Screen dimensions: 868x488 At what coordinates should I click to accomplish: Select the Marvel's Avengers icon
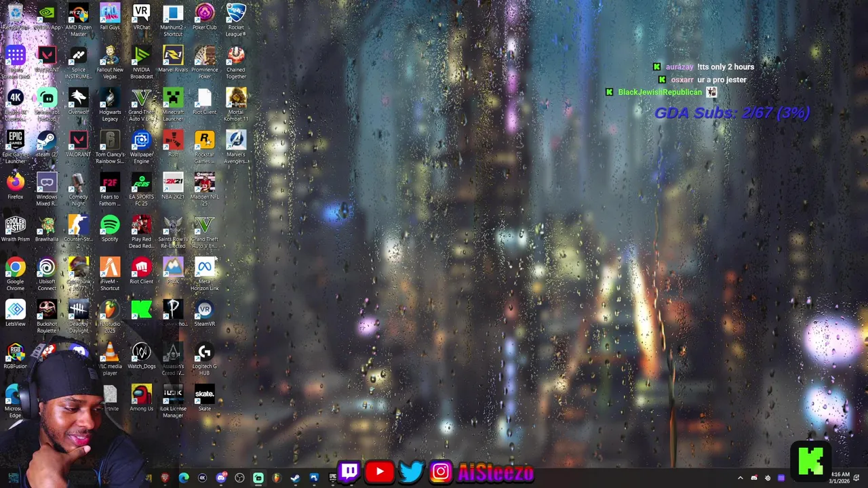[236, 147]
